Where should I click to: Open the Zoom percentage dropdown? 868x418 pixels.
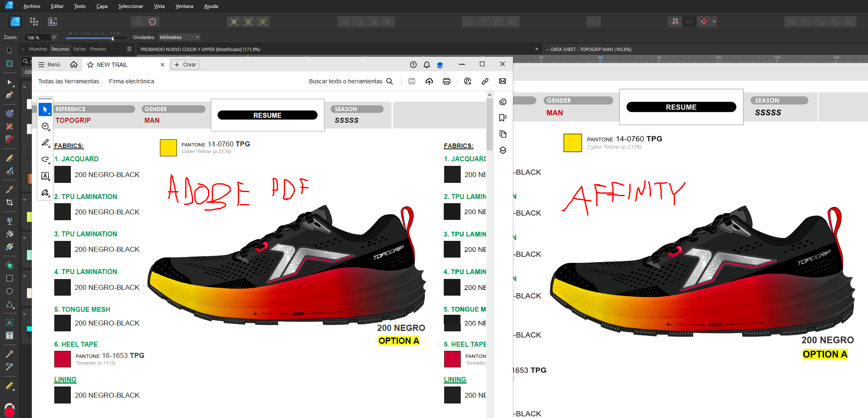54,37
